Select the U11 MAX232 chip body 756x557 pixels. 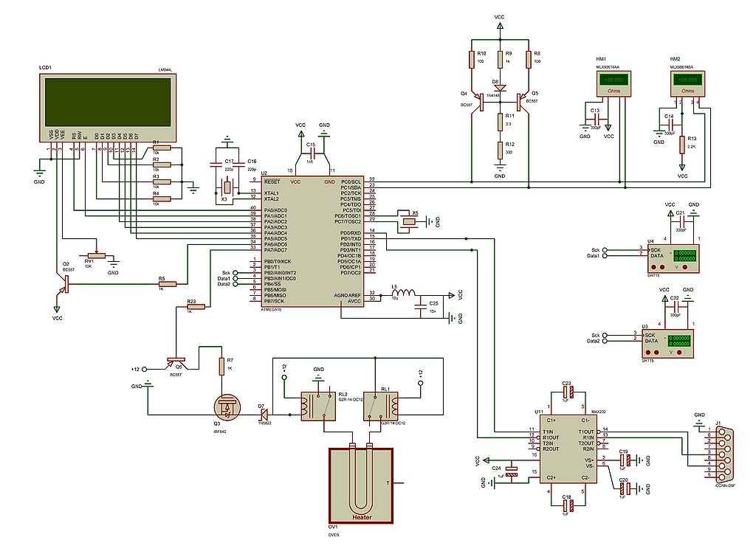point(568,449)
